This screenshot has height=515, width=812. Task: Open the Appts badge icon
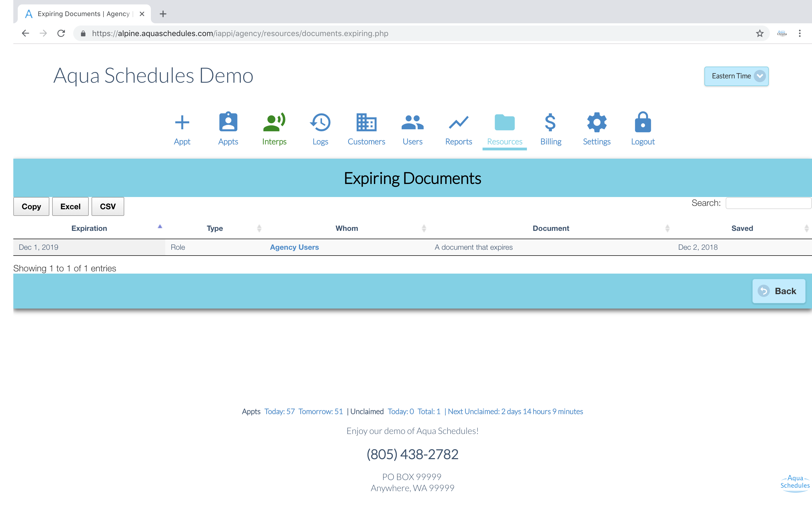[228, 122]
